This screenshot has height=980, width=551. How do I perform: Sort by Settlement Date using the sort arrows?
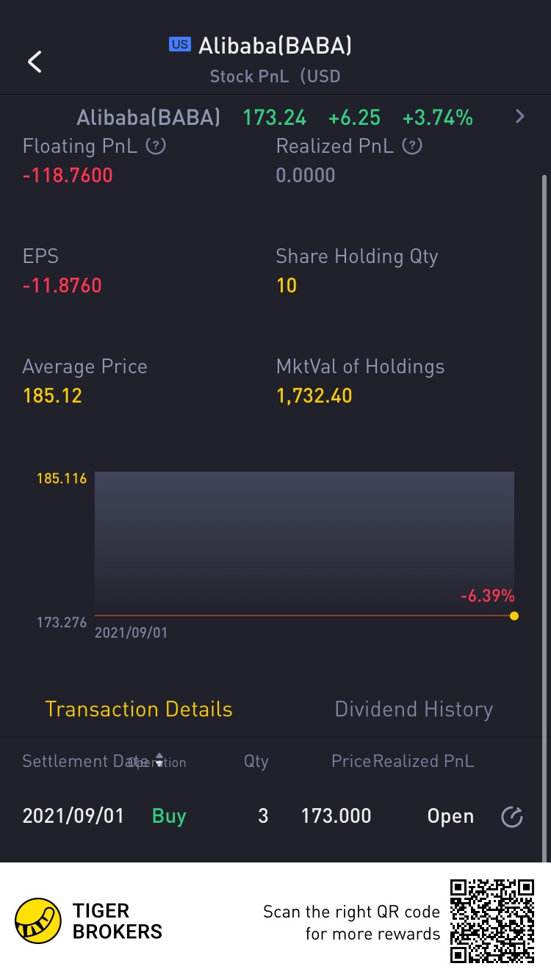pyautogui.click(x=159, y=760)
